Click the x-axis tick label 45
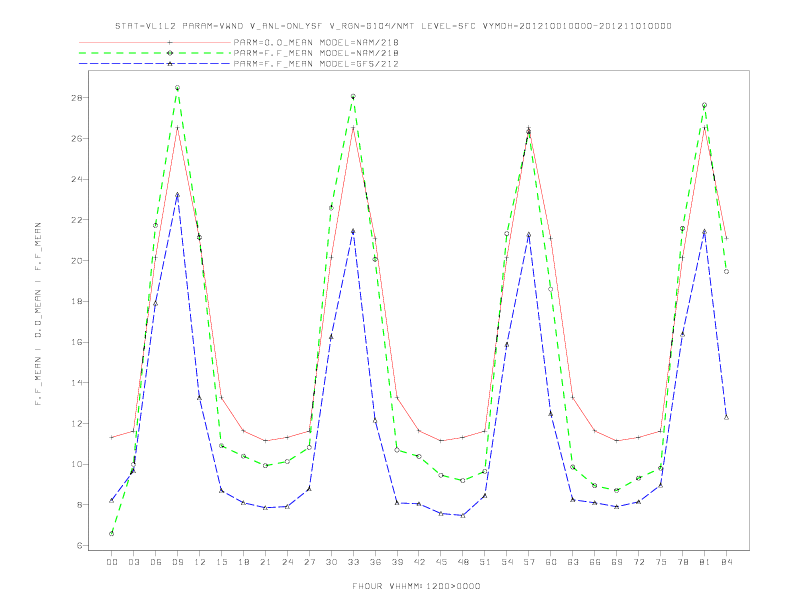 click(x=441, y=562)
